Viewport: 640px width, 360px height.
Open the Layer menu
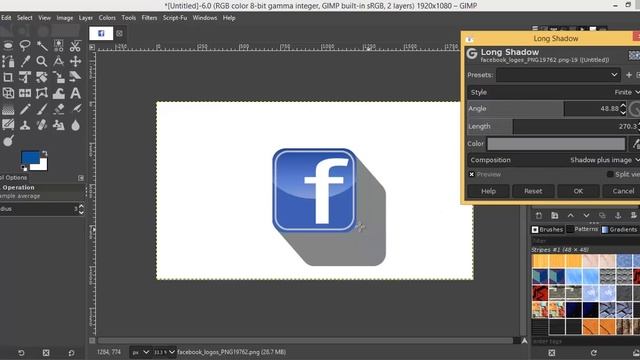(86, 18)
